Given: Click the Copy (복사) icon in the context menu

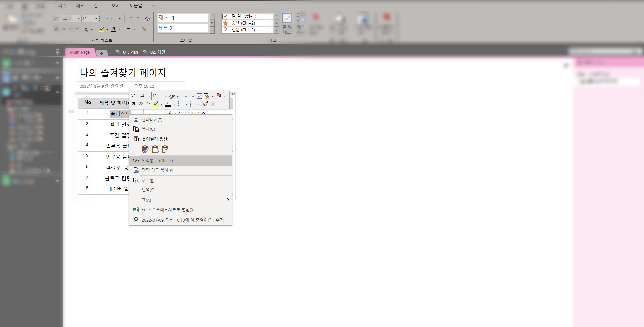Looking at the screenshot, I should [x=136, y=129].
